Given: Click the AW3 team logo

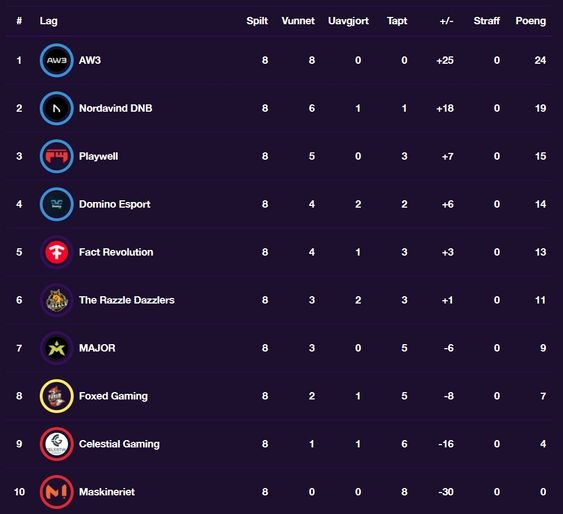Looking at the screenshot, I should point(57,60).
